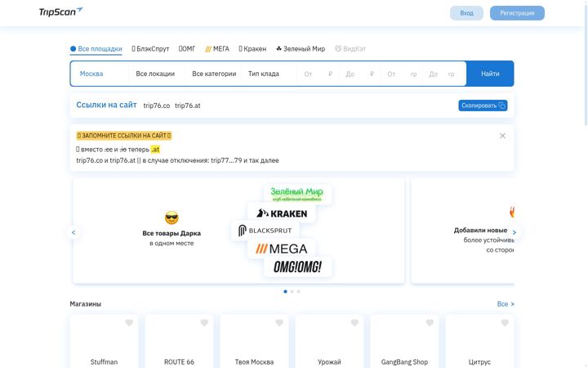This screenshot has height=368, width=588.
Task: Open the Все локации dropdown
Action: pyautogui.click(x=157, y=74)
